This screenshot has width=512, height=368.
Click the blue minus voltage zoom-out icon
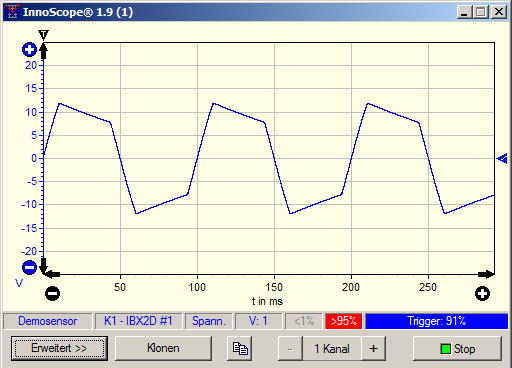pyautogui.click(x=29, y=267)
